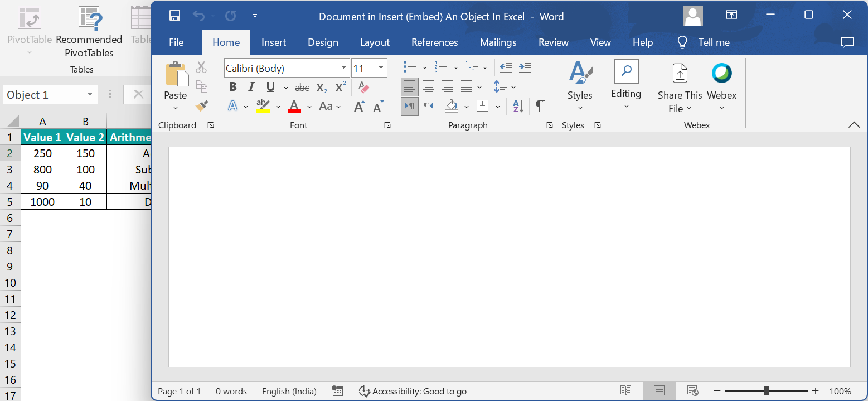The width and height of the screenshot is (868, 401).
Task: Open the Excel Name Box dropdown
Action: (x=90, y=95)
